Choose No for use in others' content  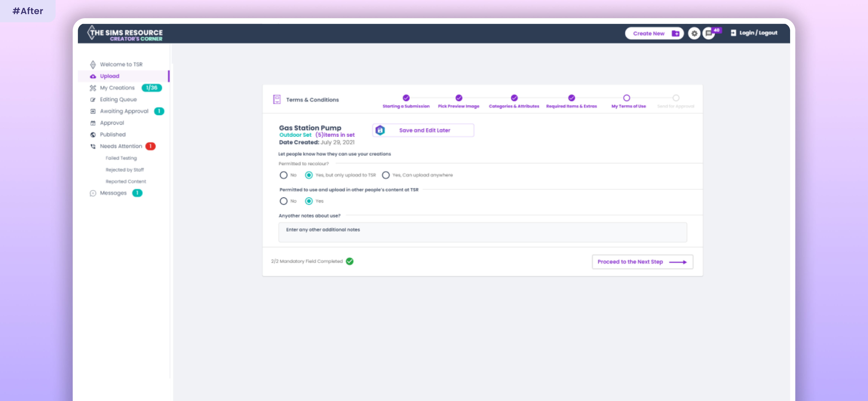pyautogui.click(x=283, y=201)
